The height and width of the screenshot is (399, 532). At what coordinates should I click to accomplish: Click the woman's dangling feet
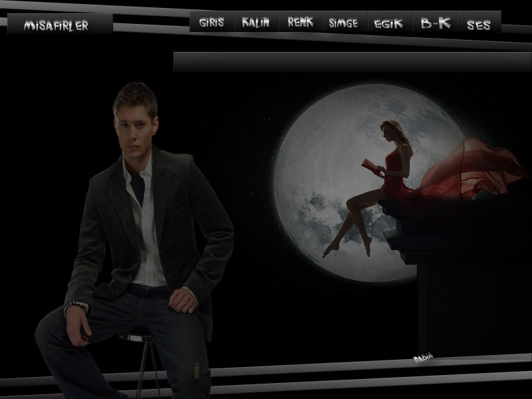point(346,249)
